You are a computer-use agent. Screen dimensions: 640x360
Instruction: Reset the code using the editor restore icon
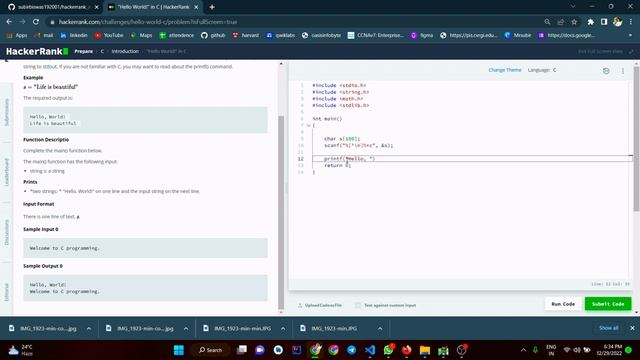coord(606,71)
